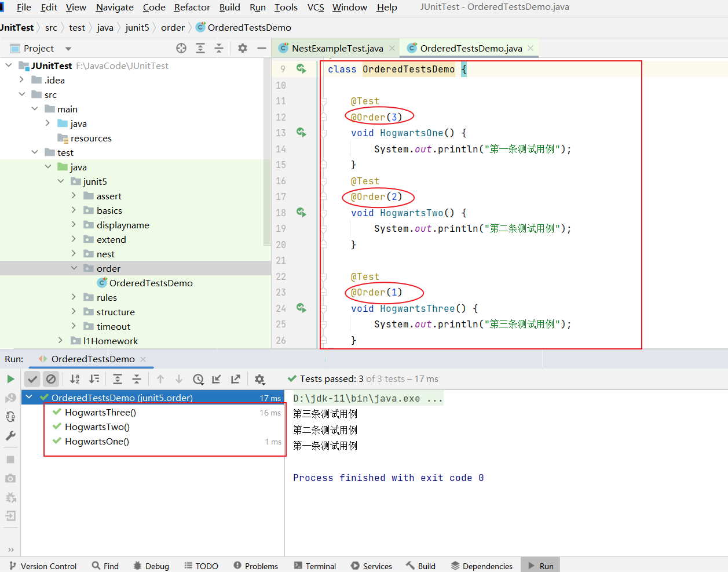This screenshot has width=728, height=572.
Task: Open the Project view dropdown
Action: pyautogui.click(x=68, y=49)
